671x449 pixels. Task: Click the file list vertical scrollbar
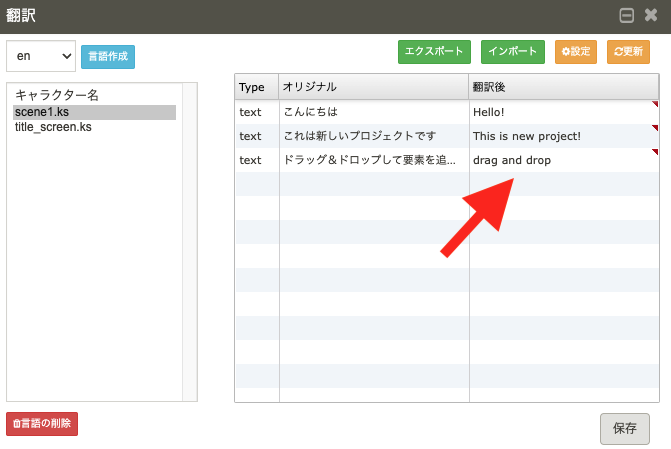point(190,242)
